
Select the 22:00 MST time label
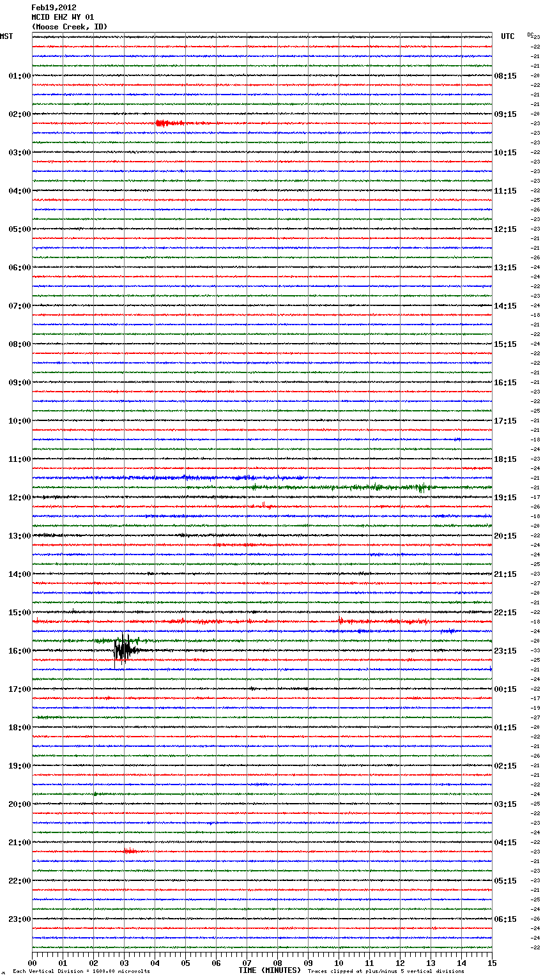coord(20,881)
